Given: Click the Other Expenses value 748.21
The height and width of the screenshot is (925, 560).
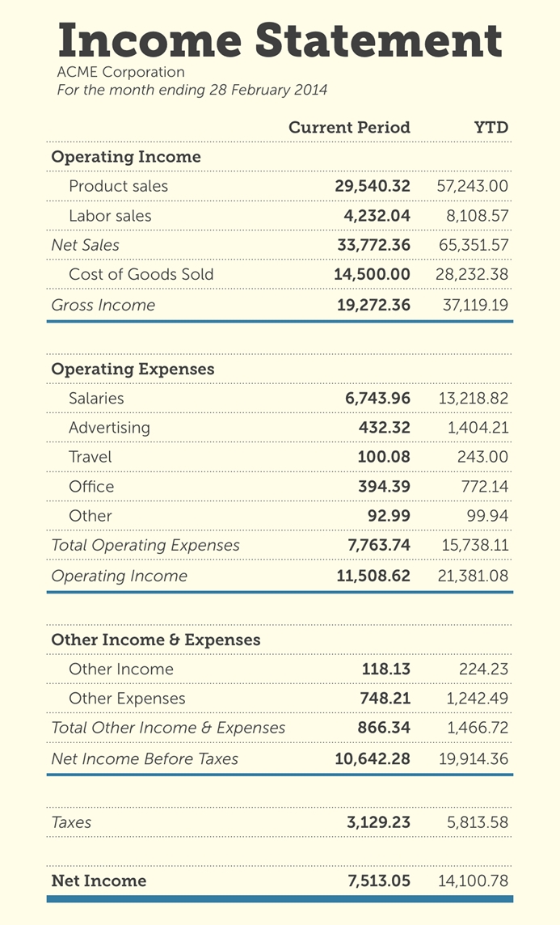Looking at the screenshot, I should pyautogui.click(x=384, y=699).
